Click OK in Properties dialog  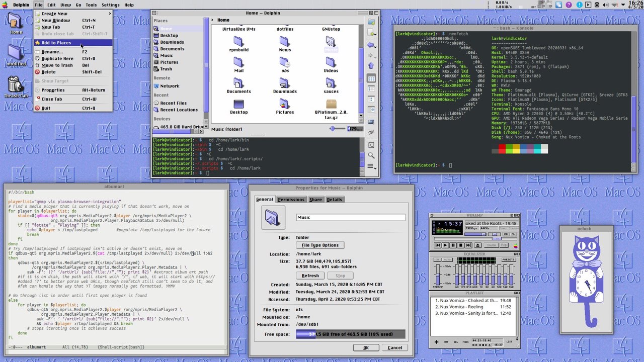pos(366,347)
